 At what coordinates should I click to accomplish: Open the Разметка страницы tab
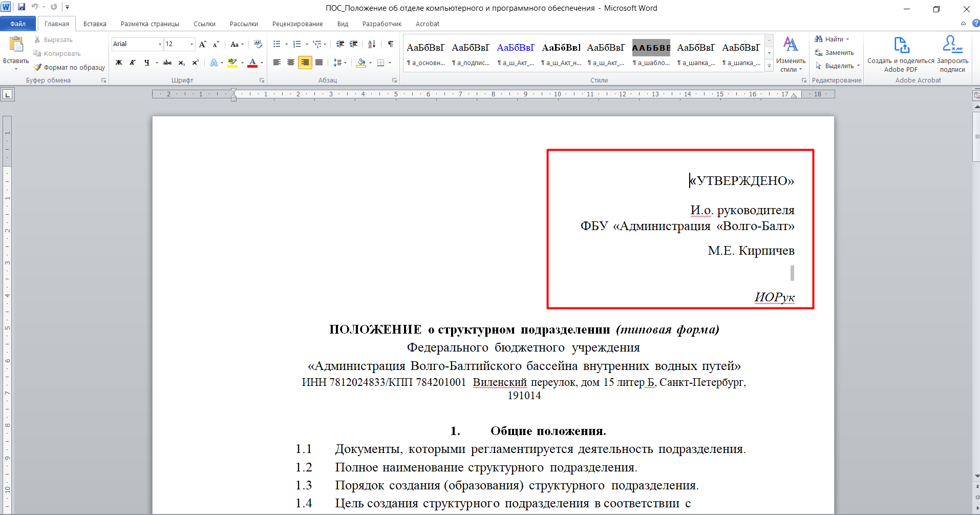(150, 24)
